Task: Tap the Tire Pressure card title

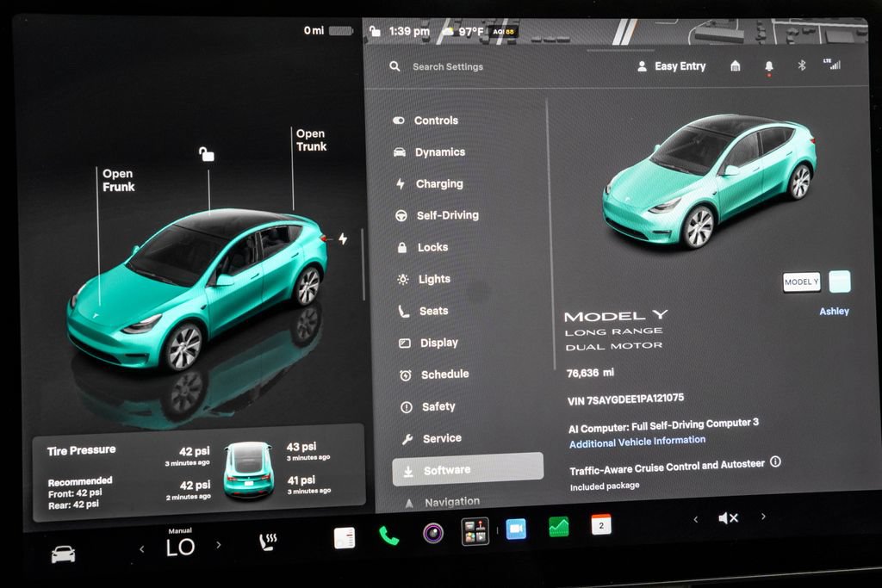Action: [x=82, y=450]
